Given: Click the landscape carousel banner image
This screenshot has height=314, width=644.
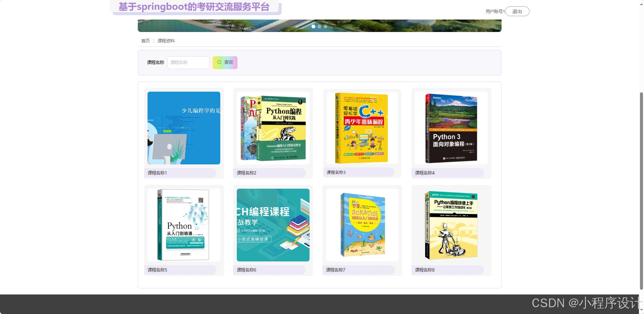Looking at the screenshot, I should click(320, 26).
